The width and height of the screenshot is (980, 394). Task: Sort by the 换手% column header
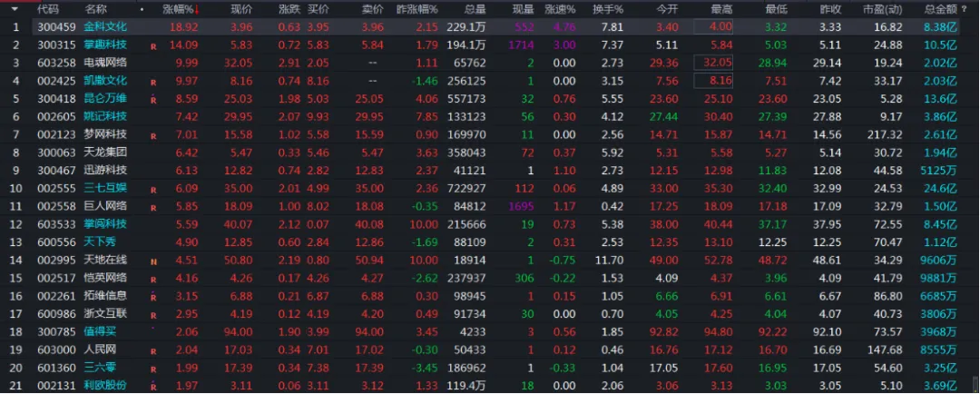(608, 9)
